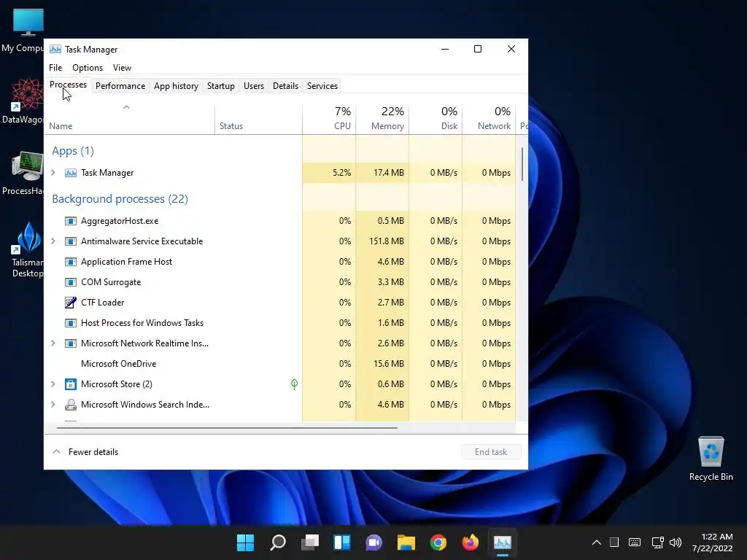Switch to the Details tab
Viewport: 747px width, 560px height.
coord(285,86)
